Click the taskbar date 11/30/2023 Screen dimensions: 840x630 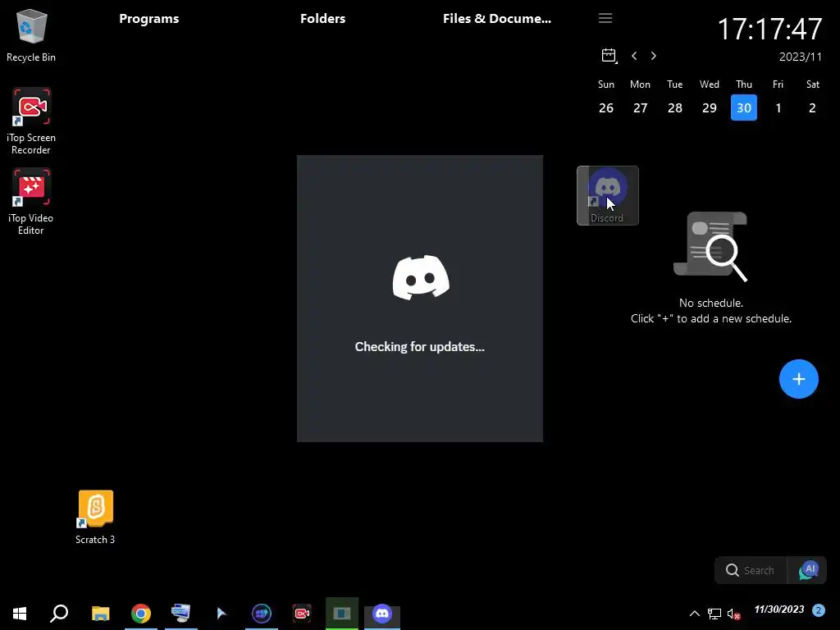[x=779, y=609]
